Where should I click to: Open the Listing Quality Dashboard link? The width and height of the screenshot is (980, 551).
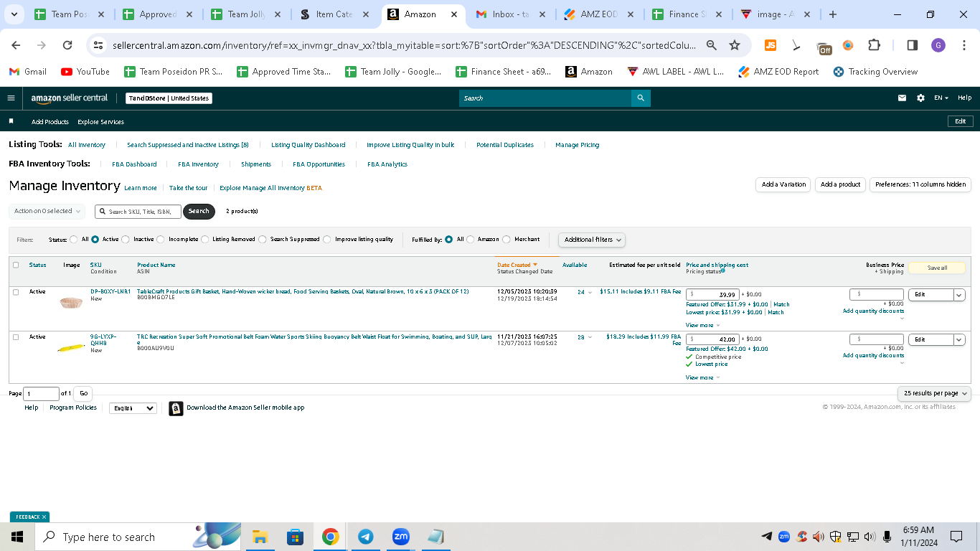308,145
